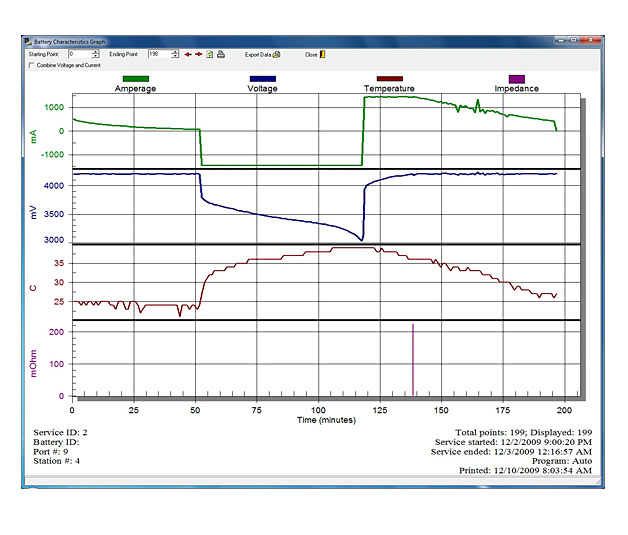
Task: Choose the purple Impedance legend swatch
Action: 516,78
